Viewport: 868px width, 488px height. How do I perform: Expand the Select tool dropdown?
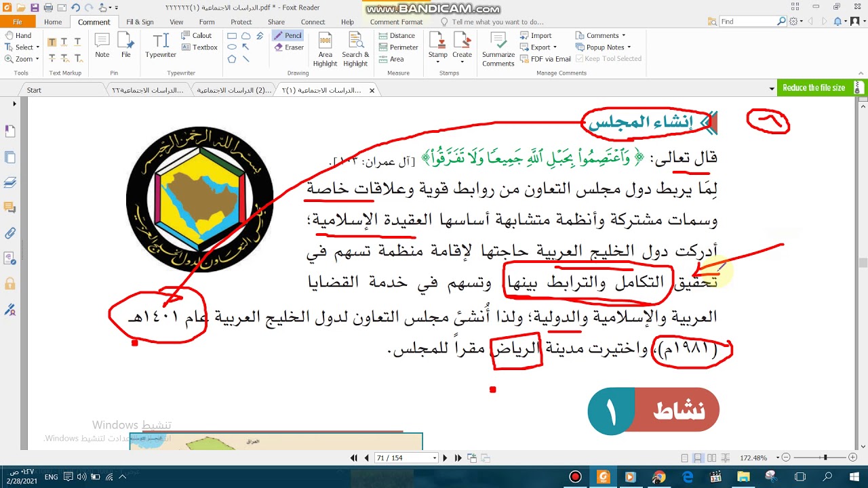coord(37,47)
